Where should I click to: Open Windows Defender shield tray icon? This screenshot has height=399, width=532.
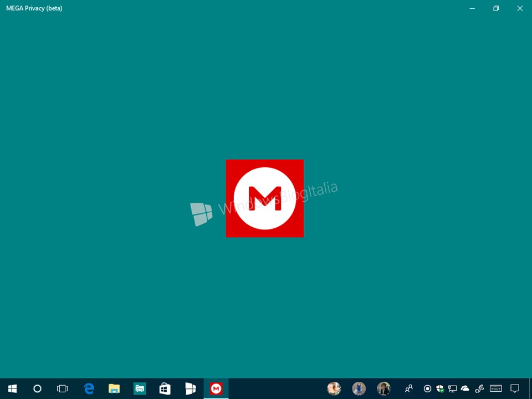pos(440,388)
